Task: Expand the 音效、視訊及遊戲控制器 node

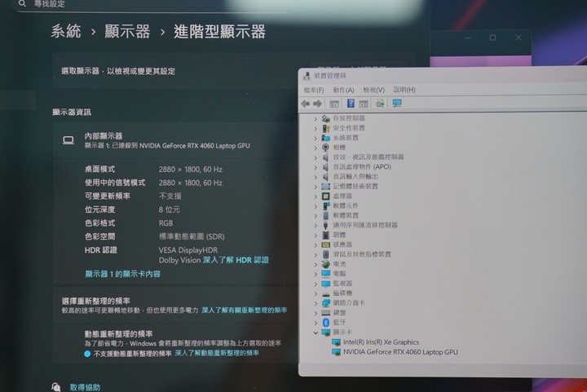Action: click(316, 157)
